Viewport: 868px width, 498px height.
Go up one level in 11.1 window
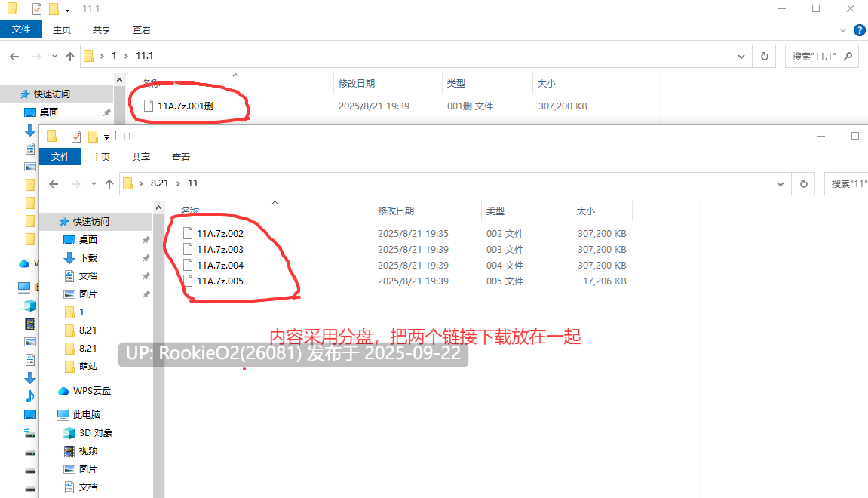(69, 56)
